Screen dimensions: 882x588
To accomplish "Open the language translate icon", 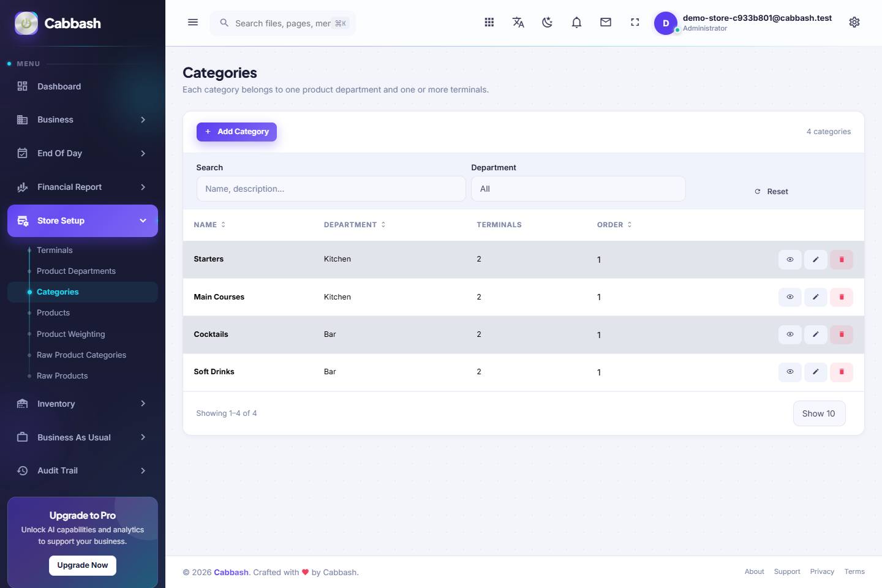I will coord(518,23).
